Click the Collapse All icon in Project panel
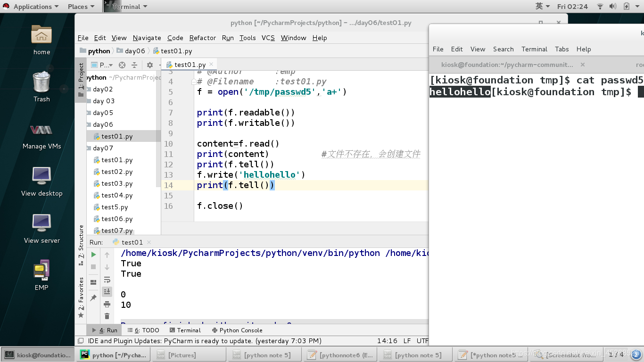The height and width of the screenshot is (362, 644). (134, 65)
